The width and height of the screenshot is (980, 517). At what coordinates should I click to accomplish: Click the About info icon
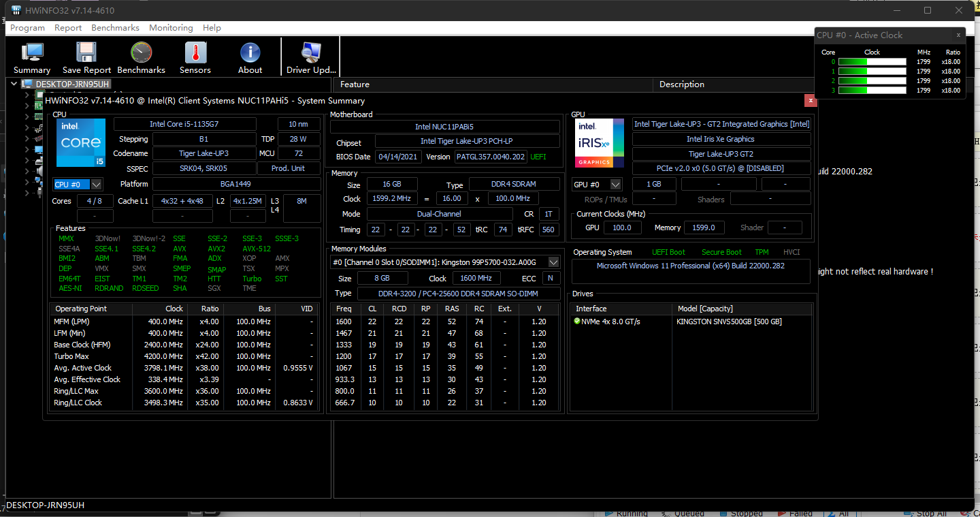click(250, 54)
